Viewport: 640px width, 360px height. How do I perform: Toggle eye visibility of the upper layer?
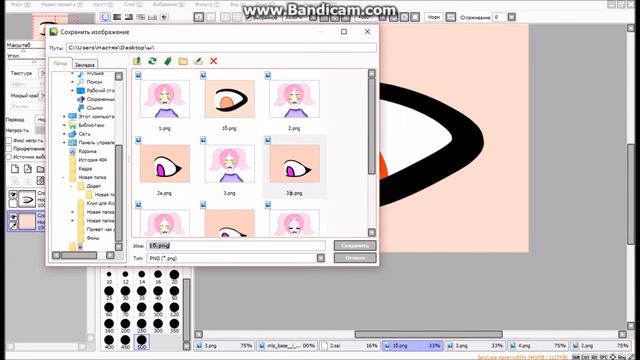[13, 195]
